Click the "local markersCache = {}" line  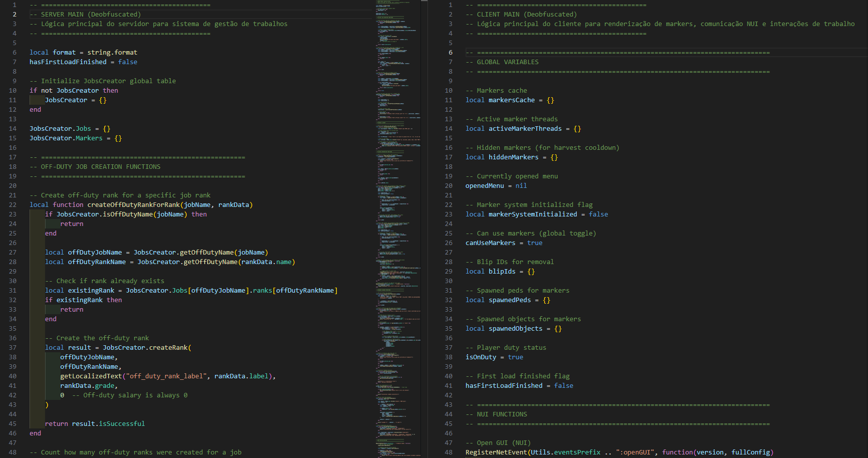point(510,100)
